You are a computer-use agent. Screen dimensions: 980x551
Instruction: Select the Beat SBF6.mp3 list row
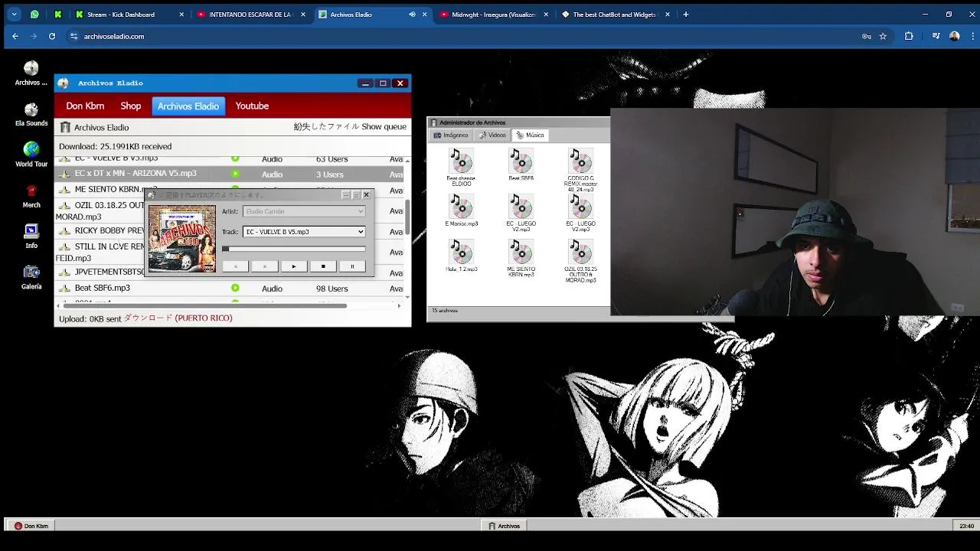(x=230, y=288)
